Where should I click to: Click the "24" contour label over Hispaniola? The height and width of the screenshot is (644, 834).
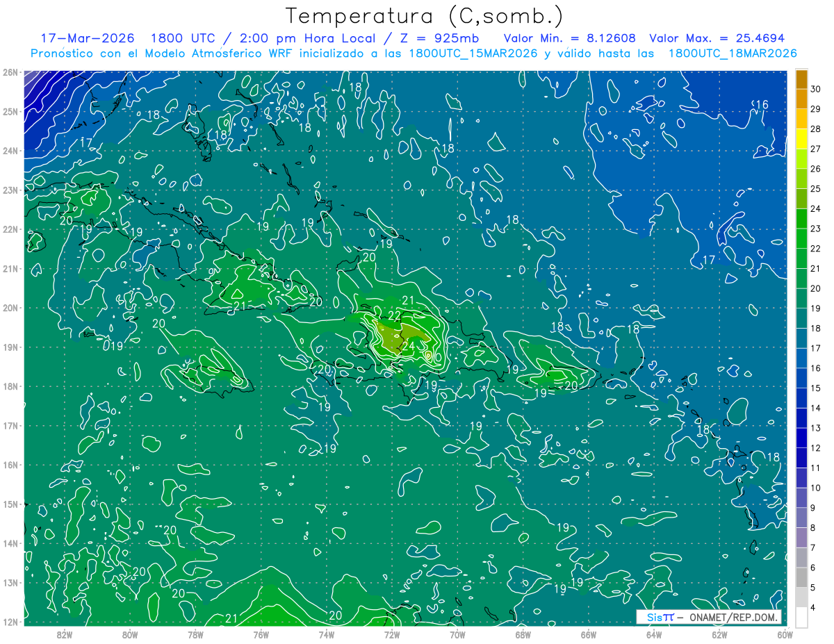[408, 346]
